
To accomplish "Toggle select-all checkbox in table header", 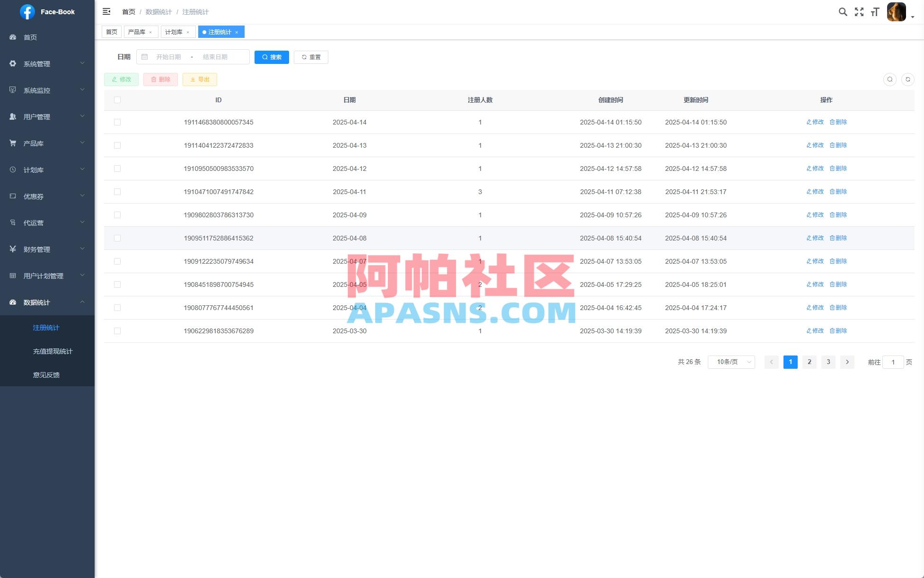I will (x=117, y=100).
